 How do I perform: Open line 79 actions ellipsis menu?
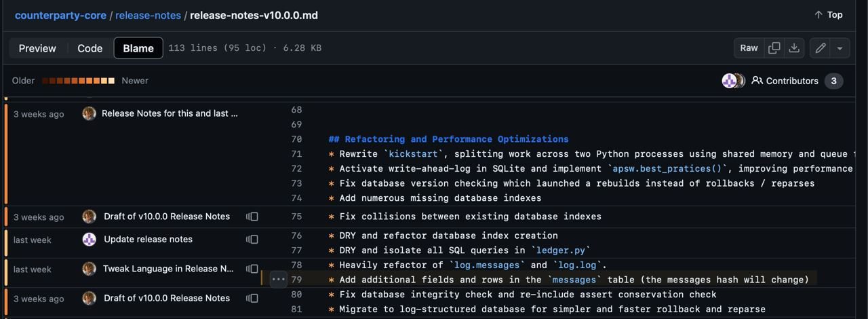point(278,279)
